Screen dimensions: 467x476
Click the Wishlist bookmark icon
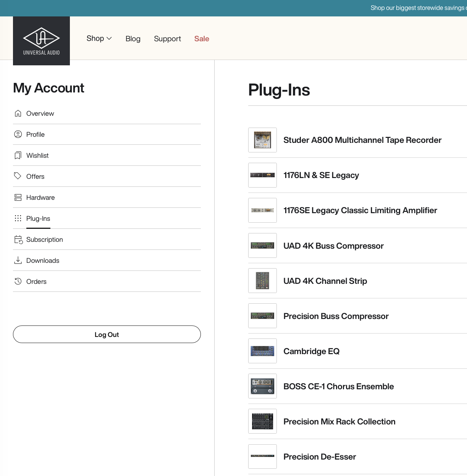[18, 155]
